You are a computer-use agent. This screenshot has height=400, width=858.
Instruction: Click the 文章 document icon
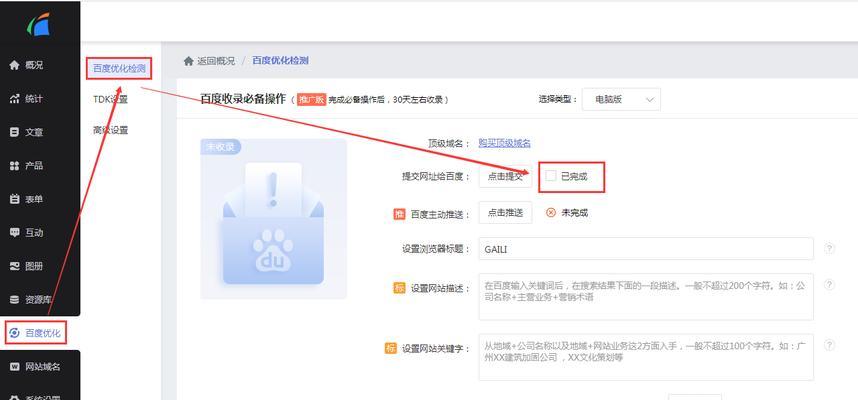[x=15, y=132]
